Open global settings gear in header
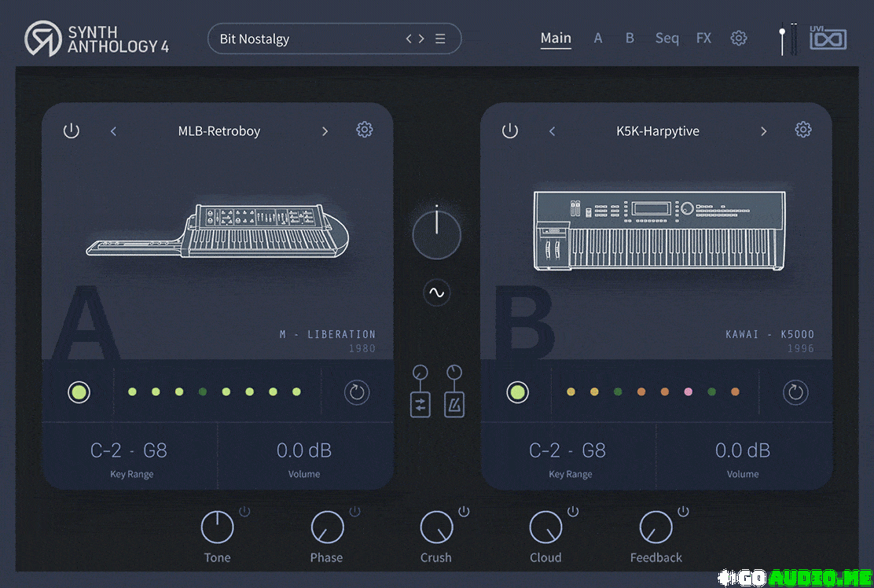 (x=739, y=38)
